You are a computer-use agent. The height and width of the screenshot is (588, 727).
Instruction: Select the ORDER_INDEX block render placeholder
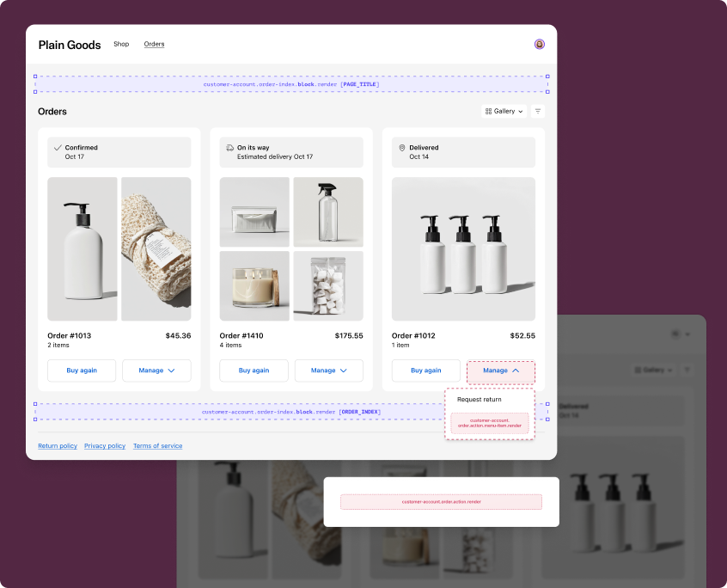pos(291,412)
